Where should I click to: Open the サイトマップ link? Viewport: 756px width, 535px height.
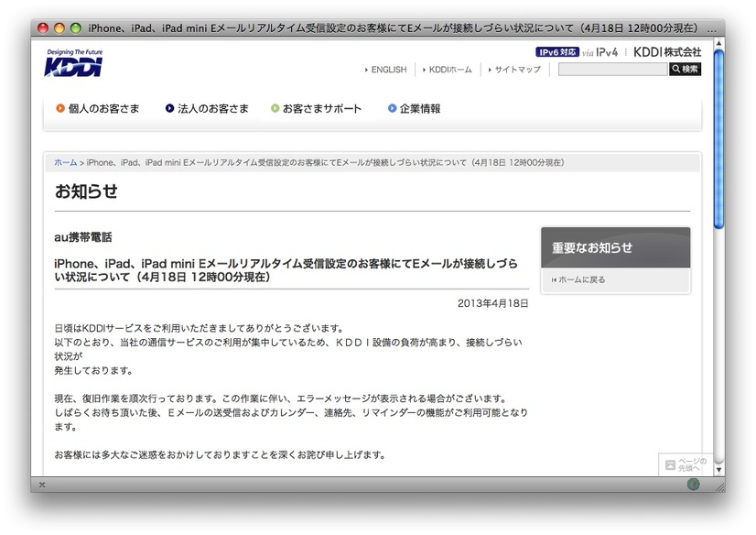click(x=517, y=70)
